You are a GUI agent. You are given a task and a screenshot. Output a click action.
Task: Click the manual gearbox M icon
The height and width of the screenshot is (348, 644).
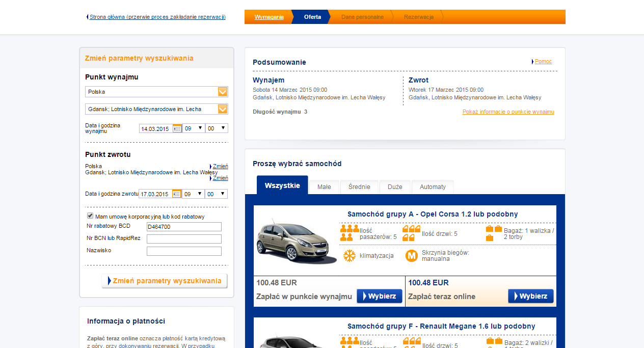[x=412, y=256]
